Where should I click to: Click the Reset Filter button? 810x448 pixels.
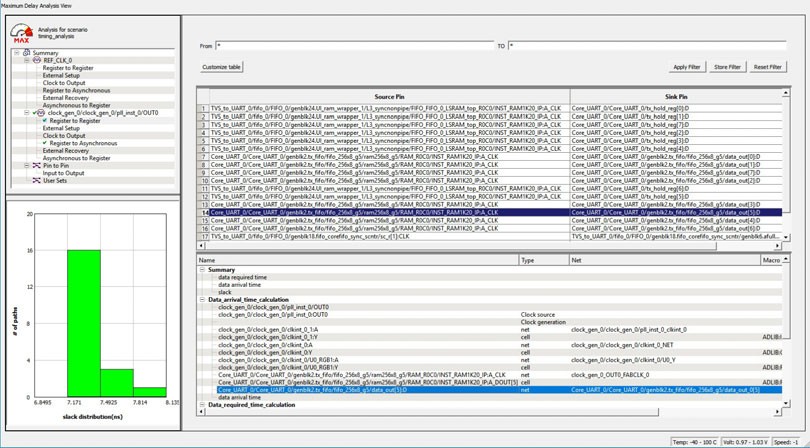[767, 67]
